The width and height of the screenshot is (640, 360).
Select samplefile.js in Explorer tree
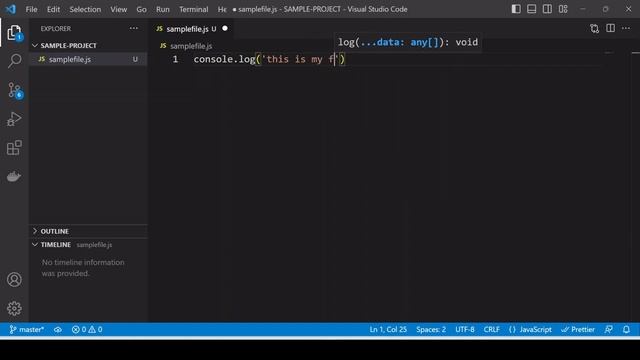88,59
